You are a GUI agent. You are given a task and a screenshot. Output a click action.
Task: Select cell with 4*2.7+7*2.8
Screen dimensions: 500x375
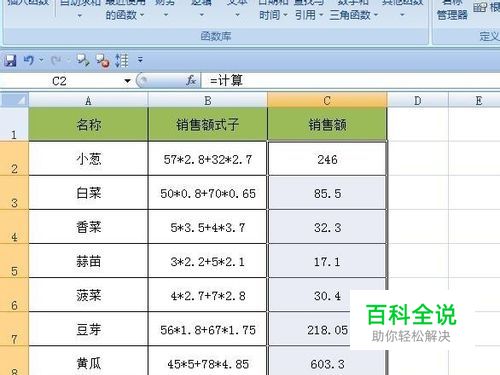pos(208,295)
